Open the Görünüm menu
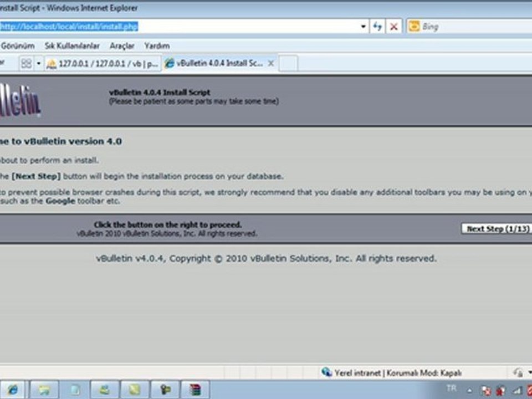This screenshot has width=532, height=399. (x=18, y=46)
